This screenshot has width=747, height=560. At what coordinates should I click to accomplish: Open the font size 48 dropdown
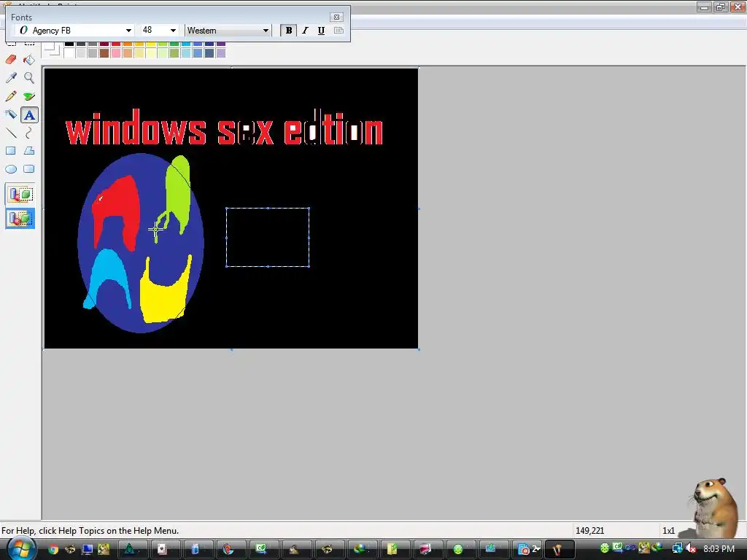[x=173, y=31]
